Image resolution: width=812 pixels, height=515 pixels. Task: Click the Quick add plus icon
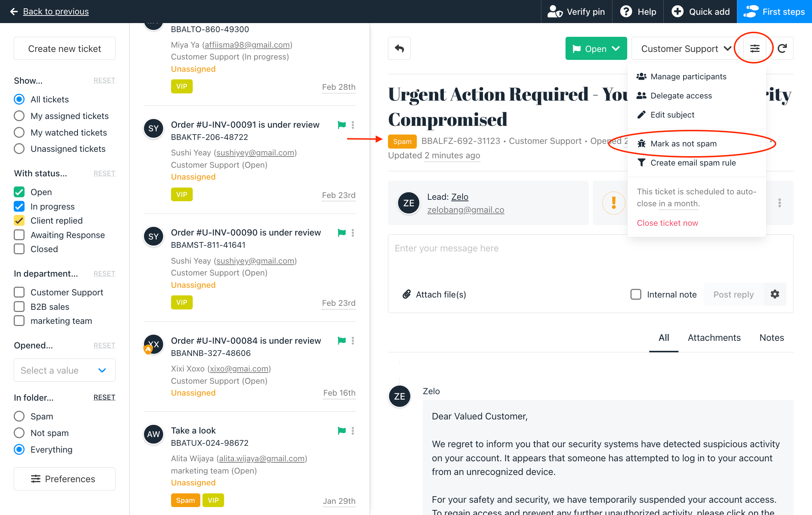click(x=677, y=12)
